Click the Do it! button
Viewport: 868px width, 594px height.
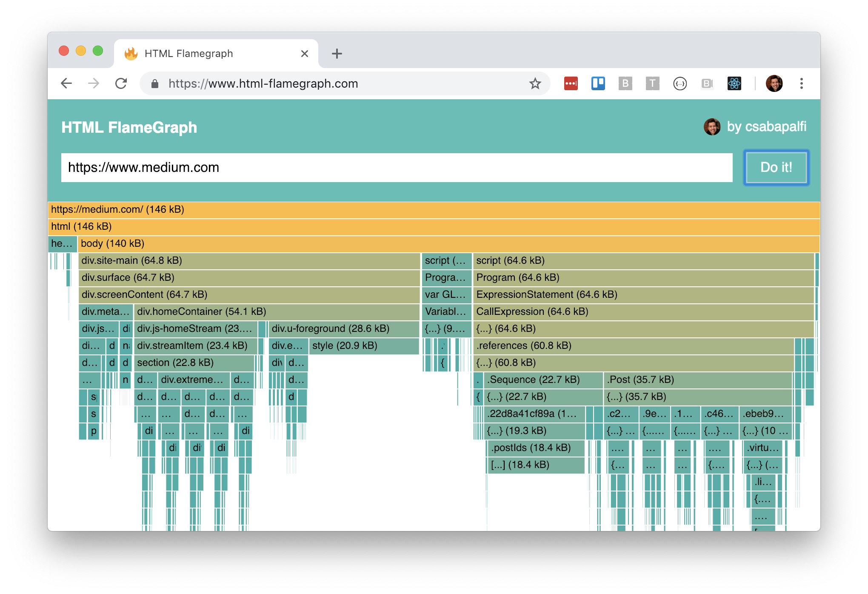[776, 167]
